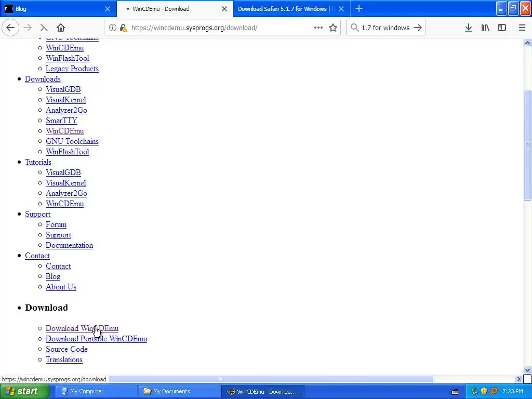Open a new tab with the plus button
This screenshot has width=532, height=399.
point(359,9)
